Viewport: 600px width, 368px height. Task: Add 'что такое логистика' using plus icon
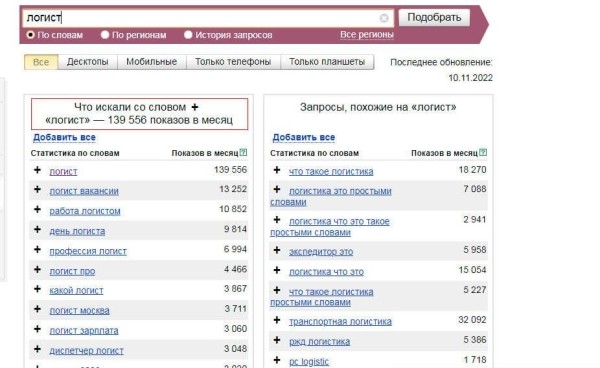pos(277,170)
